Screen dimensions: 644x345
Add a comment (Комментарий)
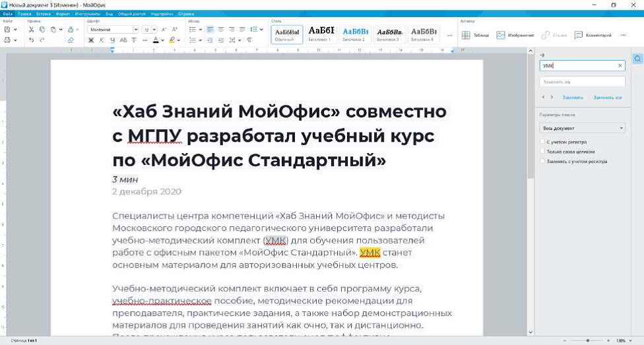pos(593,35)
